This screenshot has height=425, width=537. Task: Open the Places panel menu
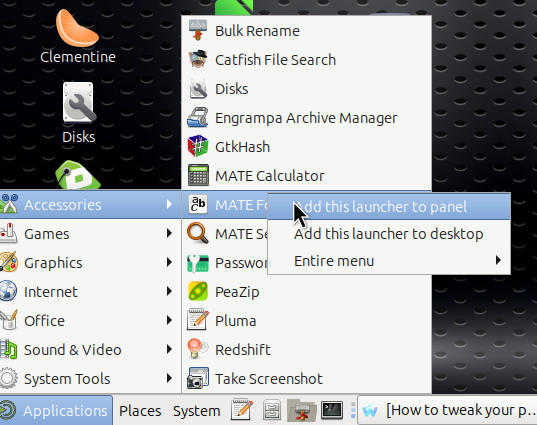click(140, 411)
